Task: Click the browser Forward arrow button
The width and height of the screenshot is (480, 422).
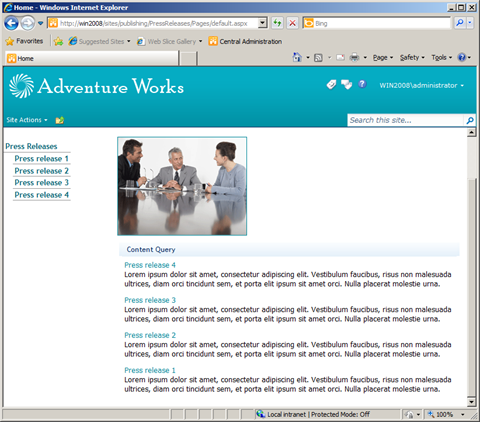Action: [x=28, y=23]
